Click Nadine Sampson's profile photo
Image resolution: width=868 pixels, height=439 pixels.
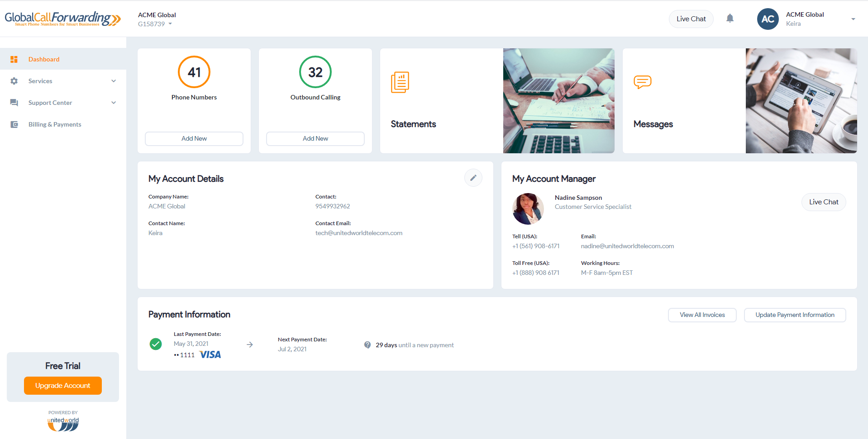tap(528, 208)
